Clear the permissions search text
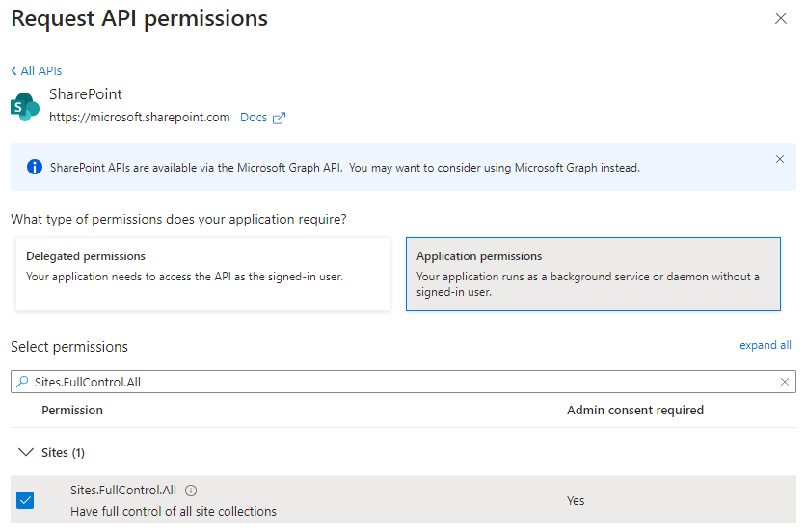Viewport: 806px width, 532px height. tap(785, 382)
